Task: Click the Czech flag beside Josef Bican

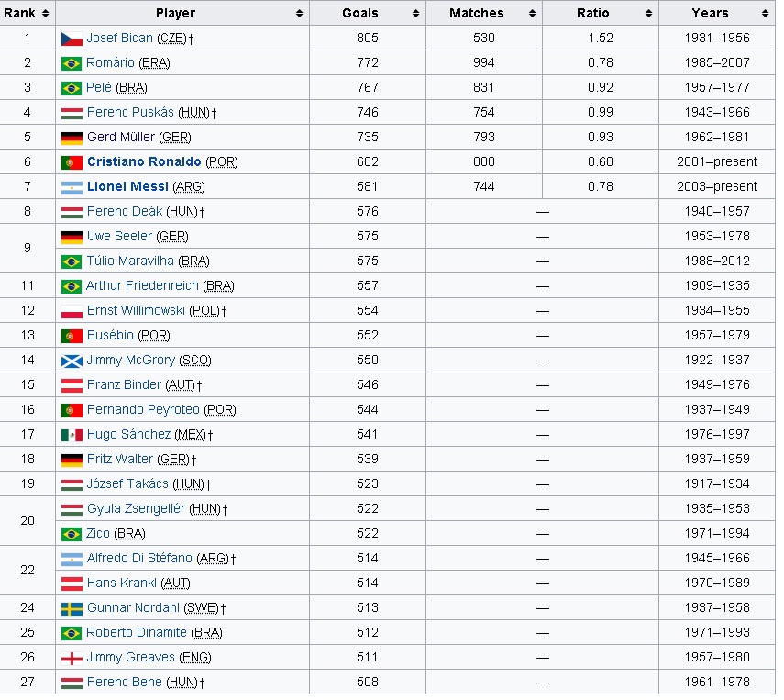Action: [x=72, y=39]
